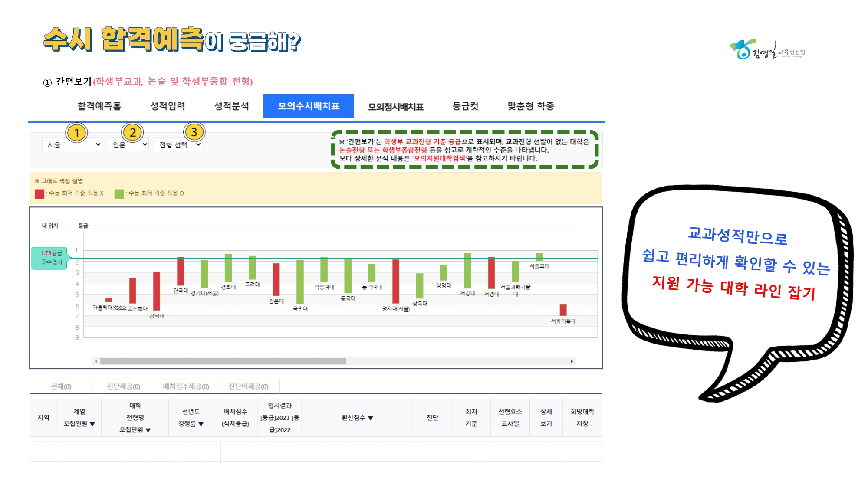This screenshot has width=868, height=488.
Task: Click the chart scrollbar right arrow
Action: pos(572,361)
